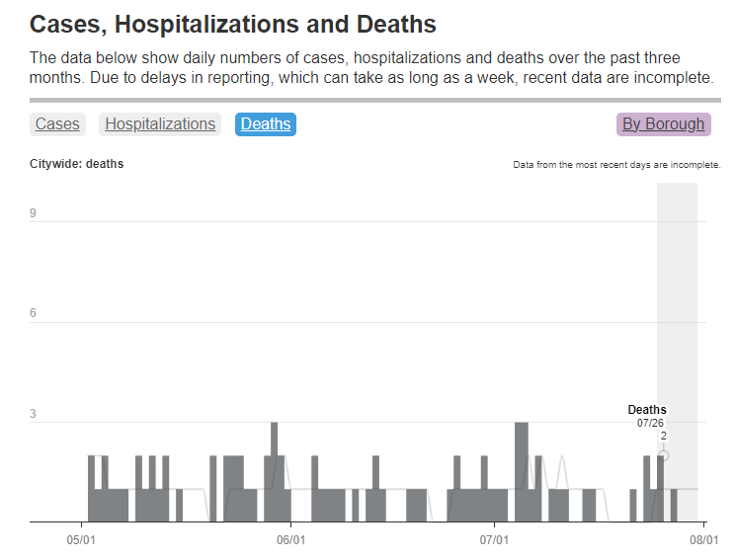The height and width of the screenshot is (560, 735).
Task: Click the 05/01 x-axis date label
Action: [81, 540]
